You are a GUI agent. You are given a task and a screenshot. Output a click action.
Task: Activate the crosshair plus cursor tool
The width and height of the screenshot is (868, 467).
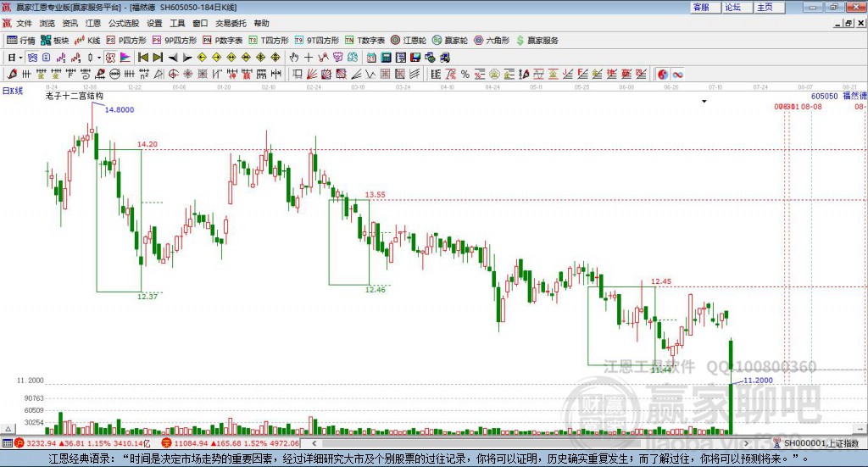point(309,58)
